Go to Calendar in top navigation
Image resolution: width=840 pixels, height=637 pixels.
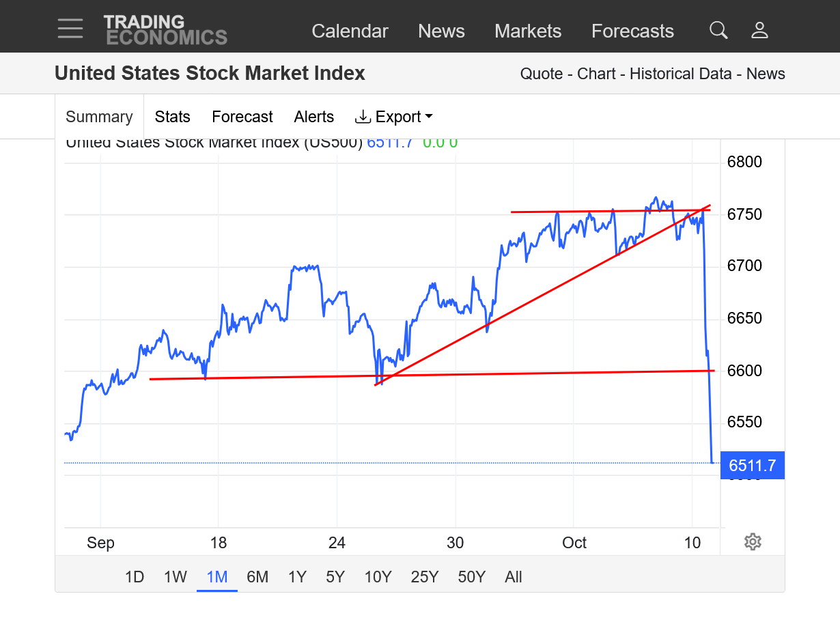(x=350, y=31)
